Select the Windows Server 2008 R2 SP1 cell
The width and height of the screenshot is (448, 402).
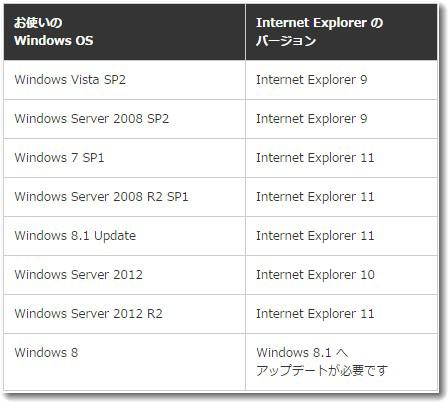click(124, 197)
